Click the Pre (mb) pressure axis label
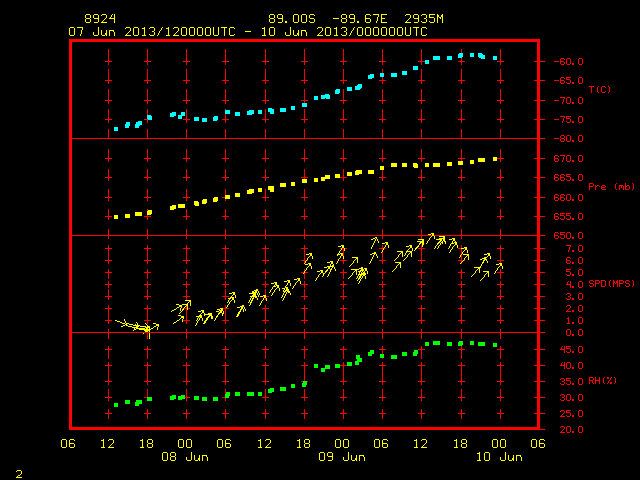 click(x=611, y=187)
